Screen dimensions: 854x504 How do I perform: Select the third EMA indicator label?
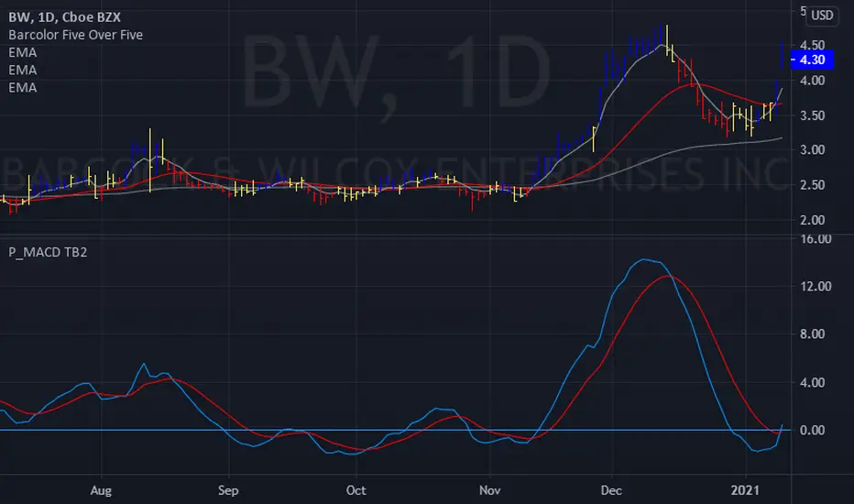(x=22, y=87)
